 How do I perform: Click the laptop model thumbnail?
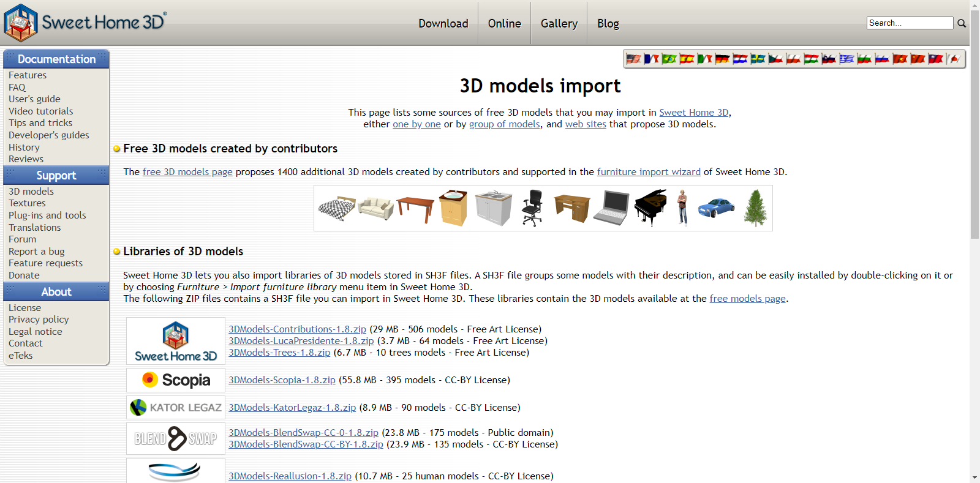(x=611, y=208)
